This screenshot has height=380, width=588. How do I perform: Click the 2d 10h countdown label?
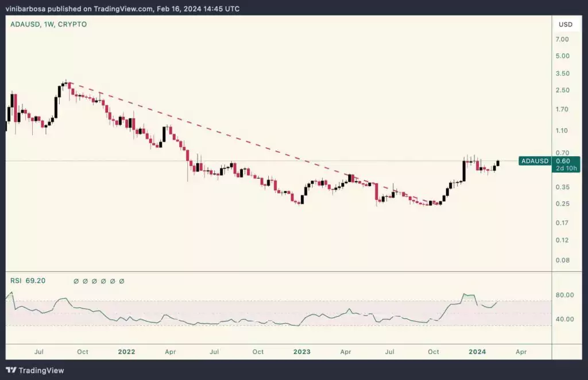[x=566, y=168]
